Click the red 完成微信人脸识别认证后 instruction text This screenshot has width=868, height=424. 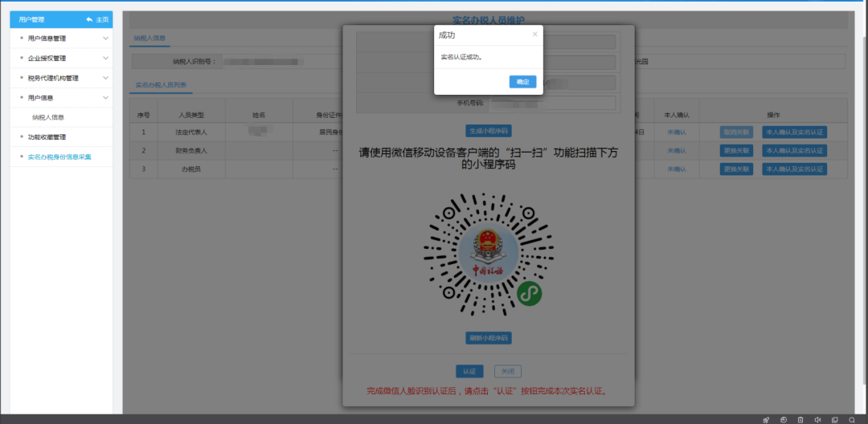489,391
